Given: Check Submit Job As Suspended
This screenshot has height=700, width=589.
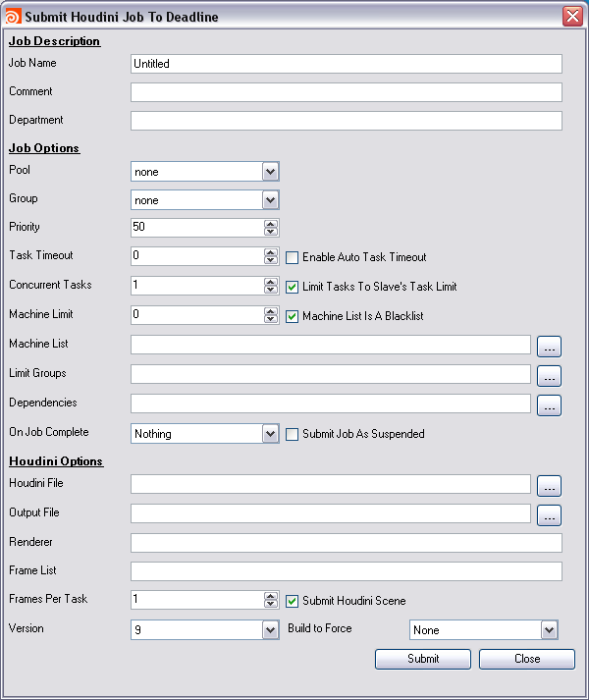Looking at the screenshot, I should pyautogui.click(x=293, y=434).
